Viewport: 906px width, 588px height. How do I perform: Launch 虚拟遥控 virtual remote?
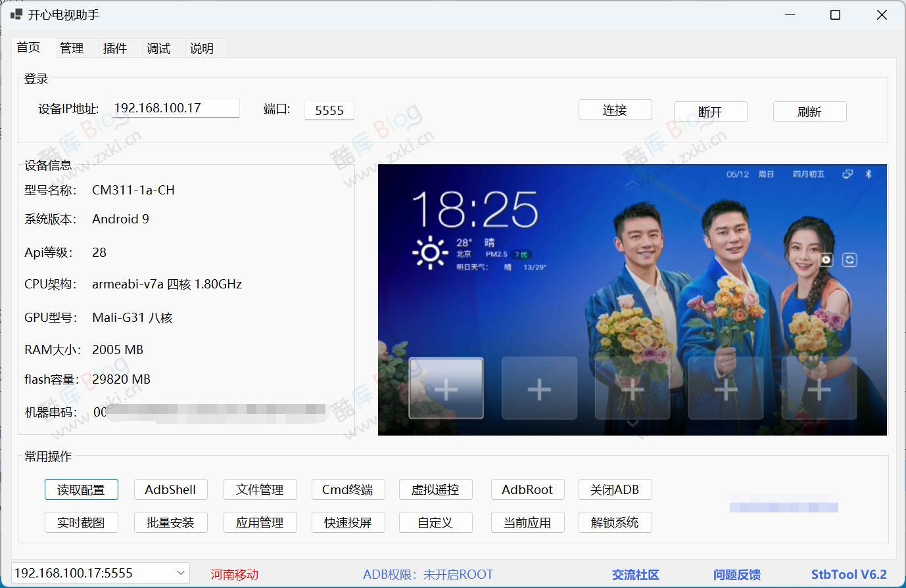435,489
